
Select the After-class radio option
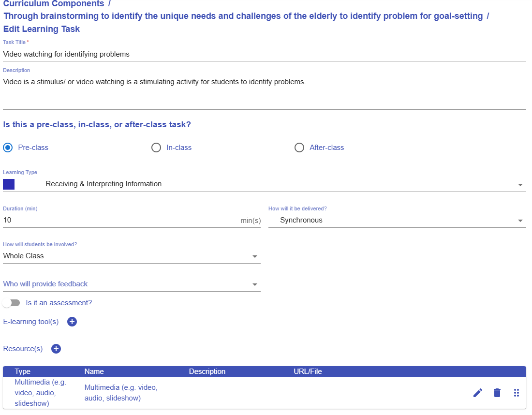pyautogui.click(x=299, y=148)
